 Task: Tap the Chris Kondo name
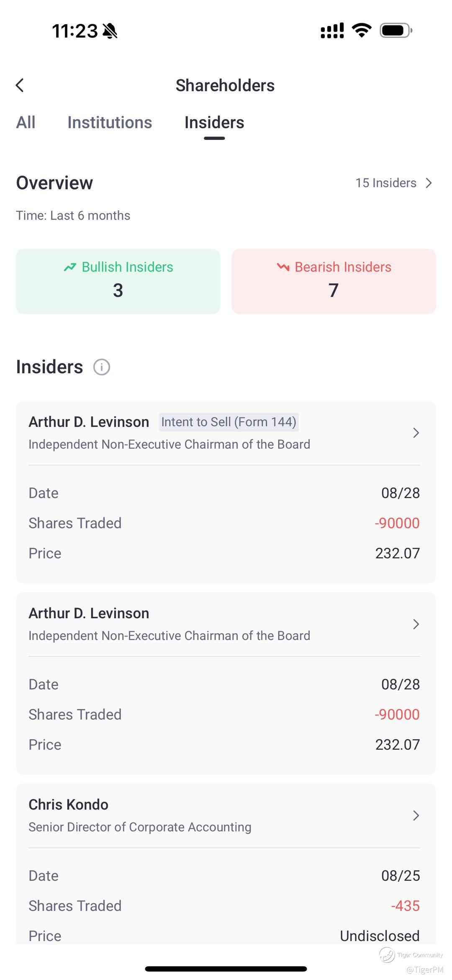tap(68, 805)
